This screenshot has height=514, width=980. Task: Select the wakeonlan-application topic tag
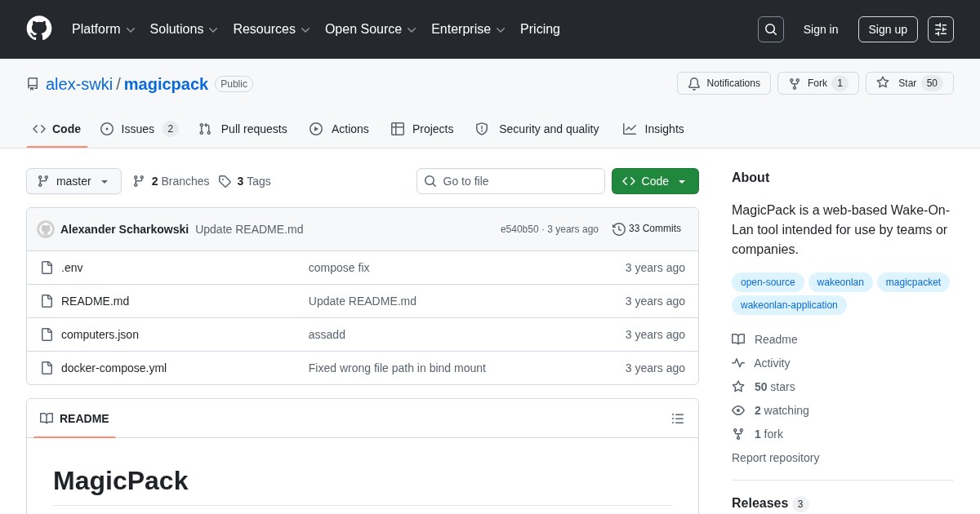tap(789, 305)
